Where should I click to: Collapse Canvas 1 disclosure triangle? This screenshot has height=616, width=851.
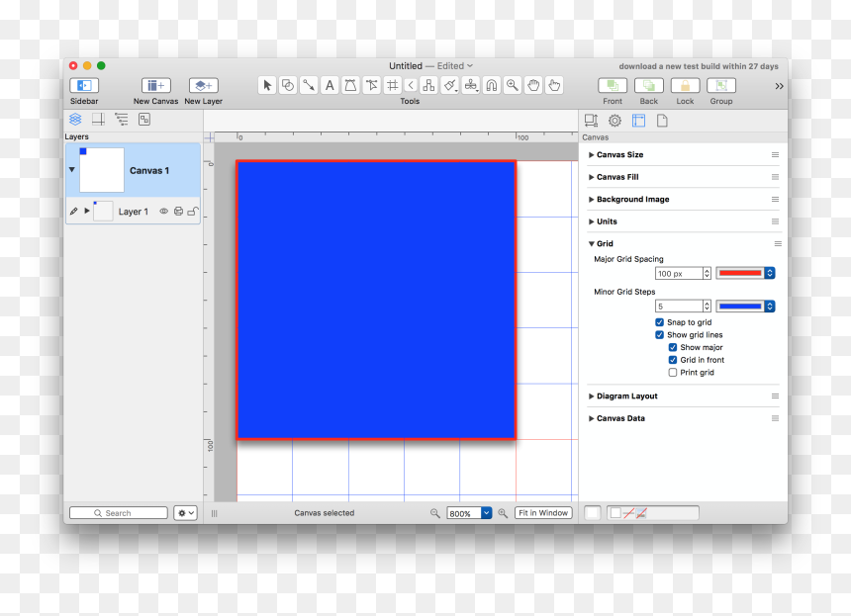pyautogui.click(x=71, y=170)
